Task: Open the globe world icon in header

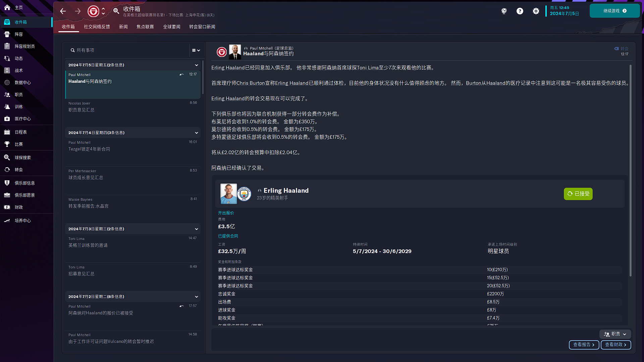Action: (x=504, y=11)
